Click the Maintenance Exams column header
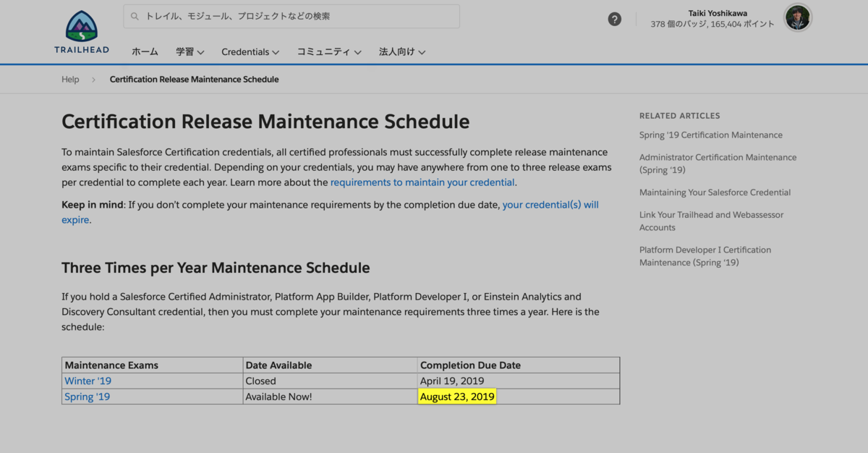The width and height of the screenshot is (868, 453). (153, 365)
